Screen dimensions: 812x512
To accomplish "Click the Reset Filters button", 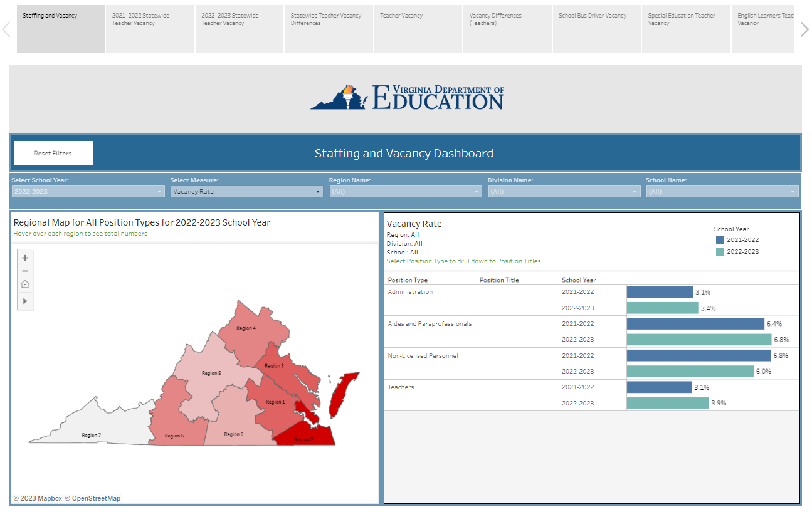I will click(53, 152).
